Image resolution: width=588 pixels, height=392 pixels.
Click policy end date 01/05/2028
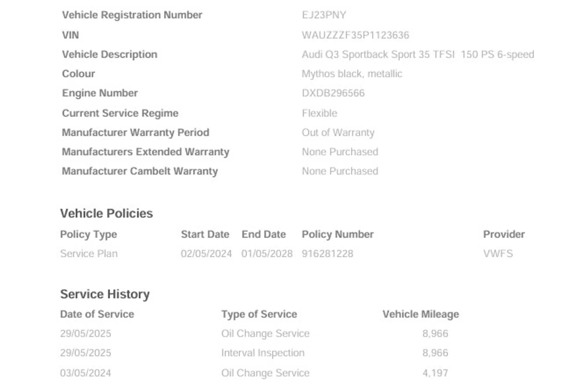(x=267, y=254)
